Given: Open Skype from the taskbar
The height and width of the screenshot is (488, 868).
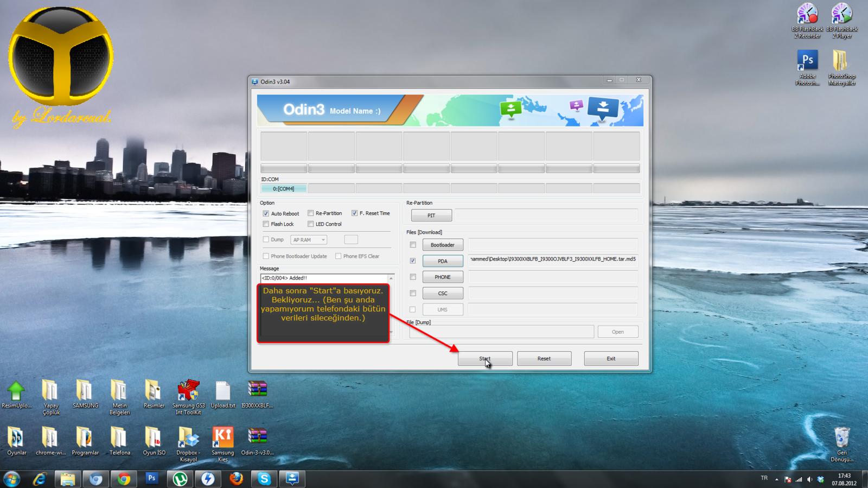Looking at the screenshot, I should click(264, 479).
